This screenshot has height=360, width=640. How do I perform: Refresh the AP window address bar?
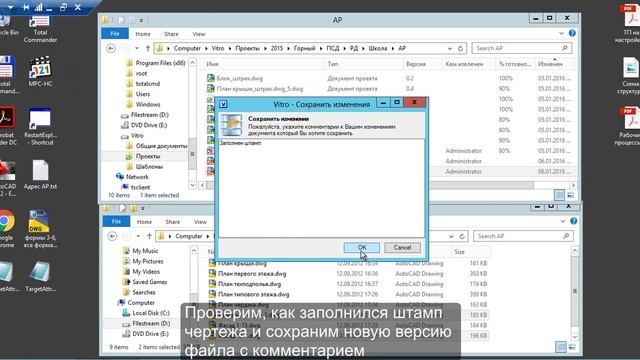pos(460,48)
